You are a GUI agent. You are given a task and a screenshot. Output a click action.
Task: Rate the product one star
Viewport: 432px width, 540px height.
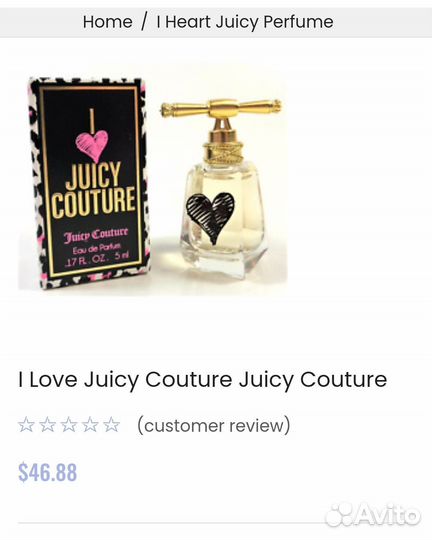26,424
